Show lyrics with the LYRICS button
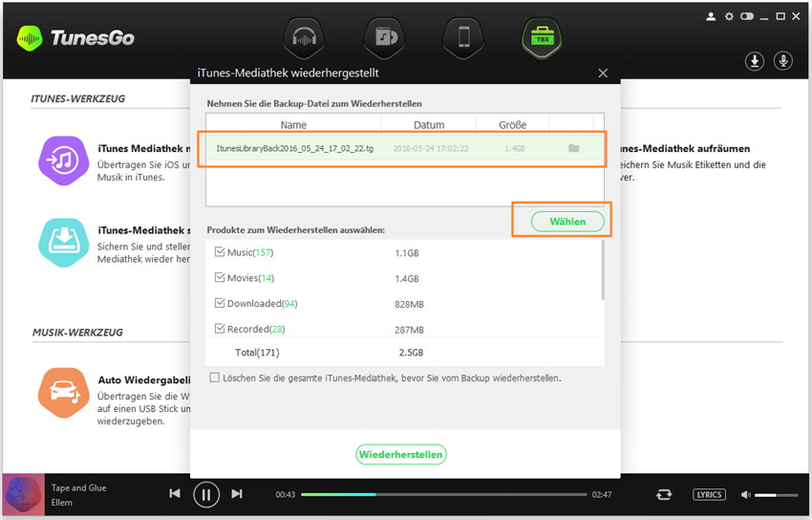This screenshot has height=520, width=812. (x=709, y=494)
